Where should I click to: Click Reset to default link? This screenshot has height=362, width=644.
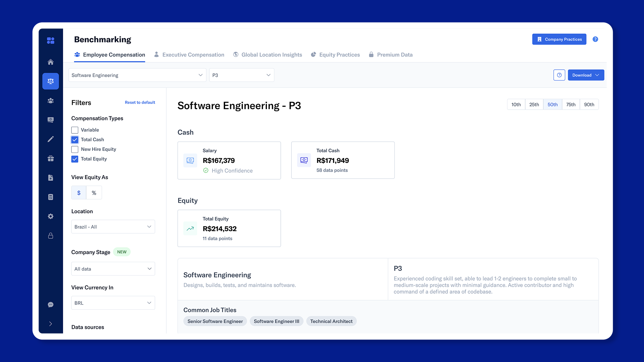click(x=140, y=103)
